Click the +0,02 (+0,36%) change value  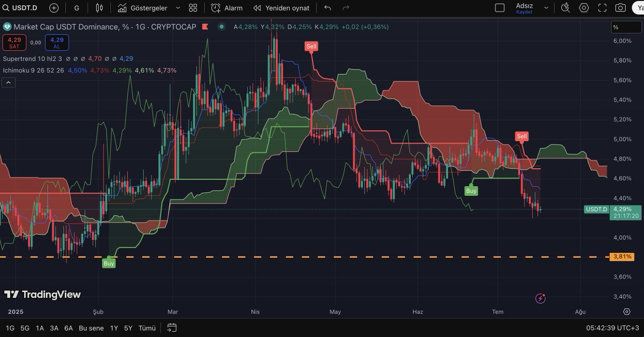coord(365,27)
